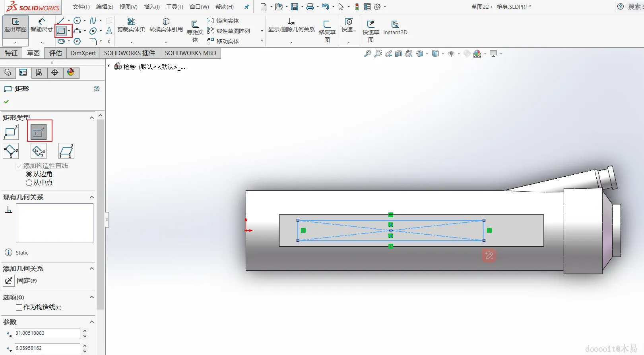
Task: Select the Polygon sketch tool
Action: 78,41
